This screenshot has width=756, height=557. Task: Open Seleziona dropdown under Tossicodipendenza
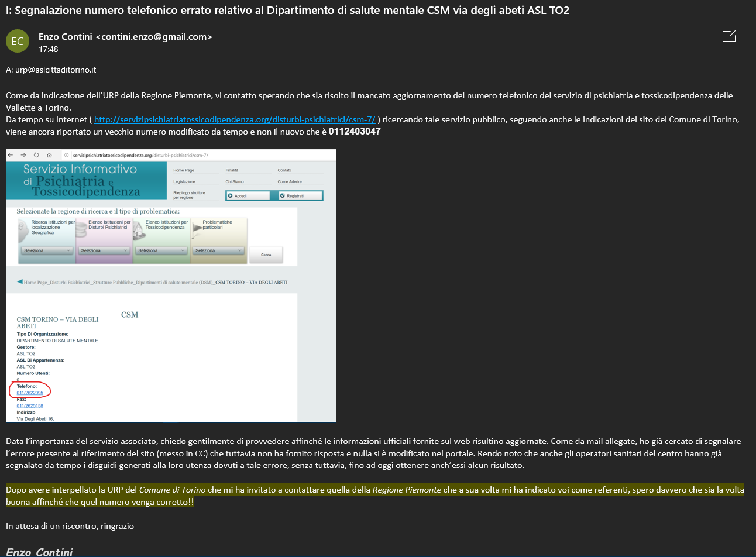tap(161, 250)
